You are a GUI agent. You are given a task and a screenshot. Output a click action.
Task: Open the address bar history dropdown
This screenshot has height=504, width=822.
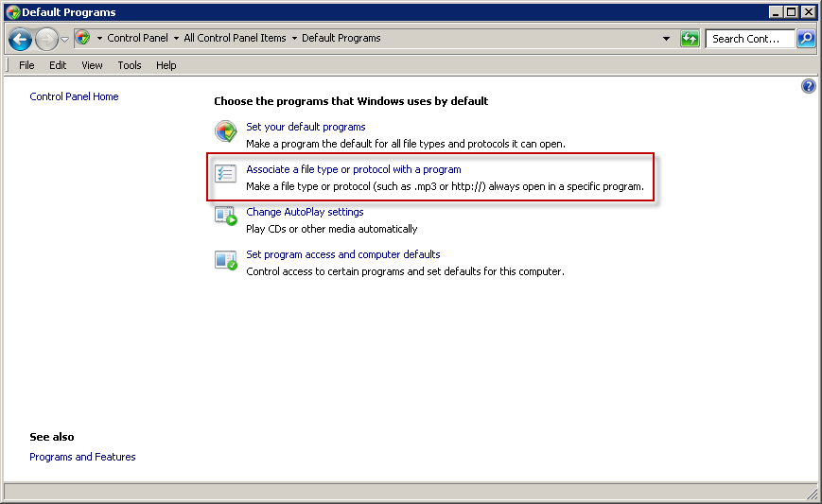(x=666, y=39)
